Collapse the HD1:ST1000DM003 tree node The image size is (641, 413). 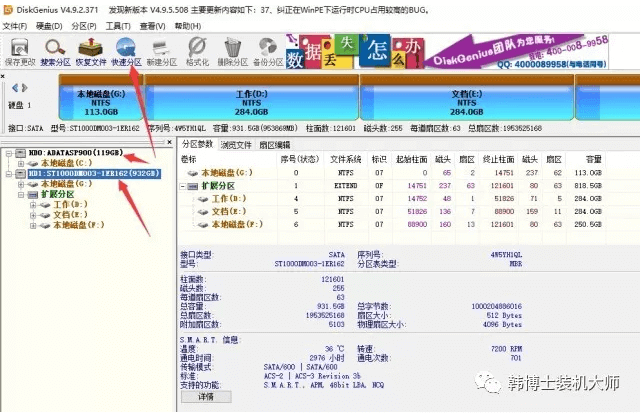point(9,174)
